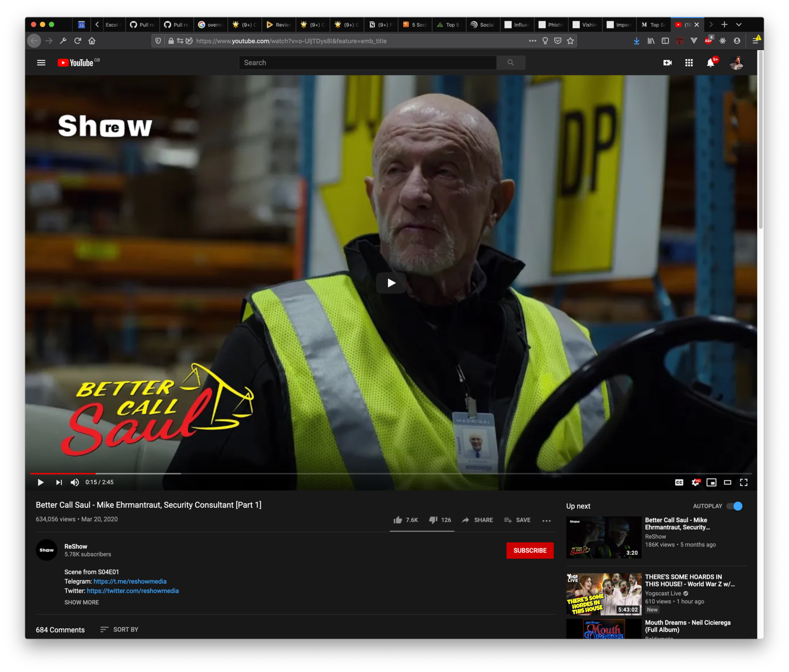This screenshot has width=789, height=672.
Task: Open Telegram reshowmedia link
Action: click(130, 581)
